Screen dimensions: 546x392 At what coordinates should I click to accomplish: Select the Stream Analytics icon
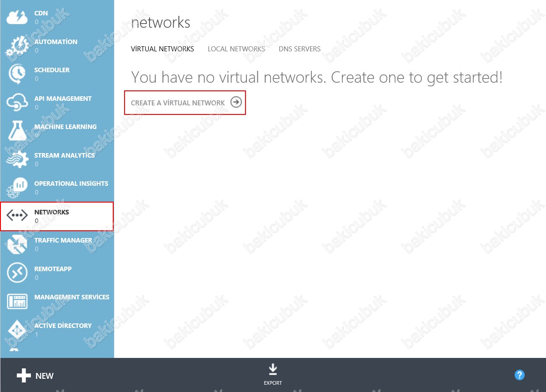pyautogui.click(x=17, y=159)
